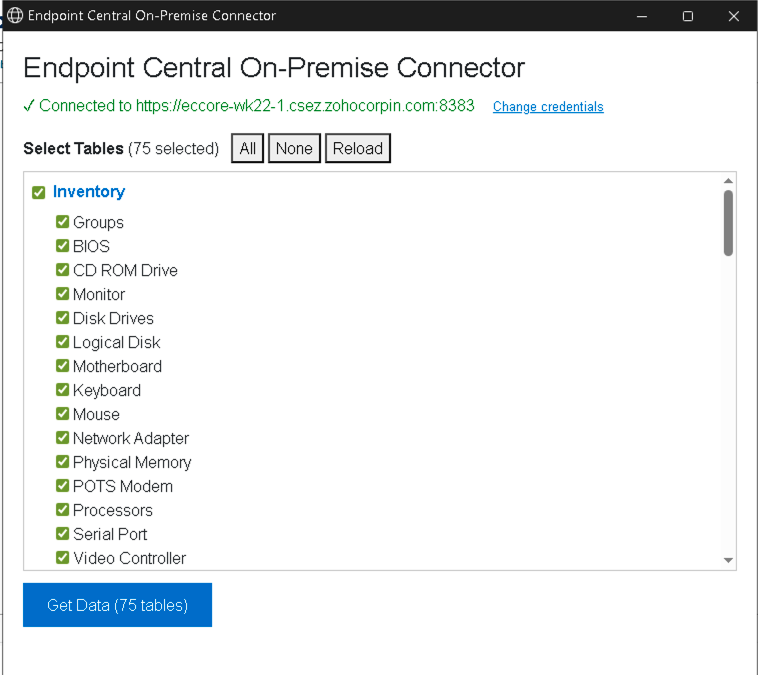Click Get Data (75 tables) button
Image resolution: width=758 pixels, height=675 pixels.
coord(117,605)
